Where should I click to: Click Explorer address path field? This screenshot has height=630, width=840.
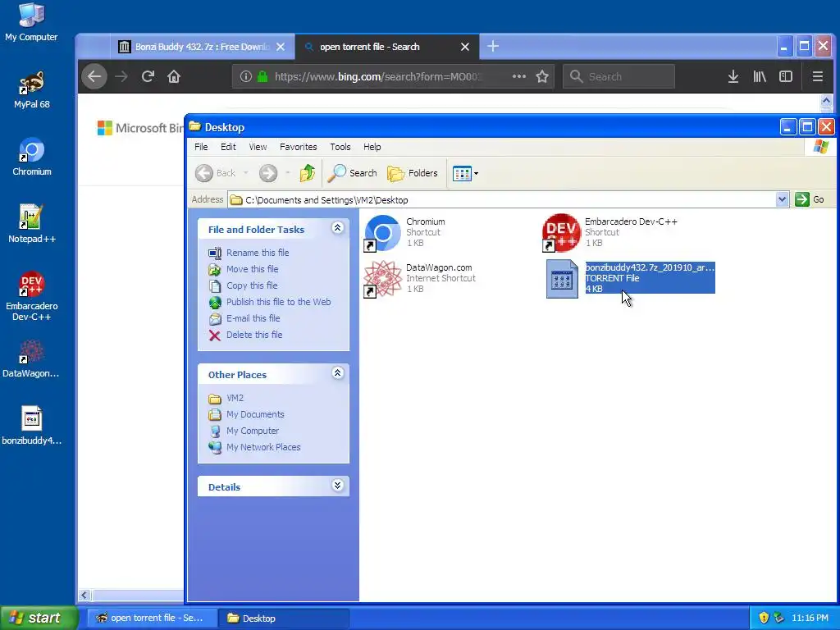(x=501, y=200)
